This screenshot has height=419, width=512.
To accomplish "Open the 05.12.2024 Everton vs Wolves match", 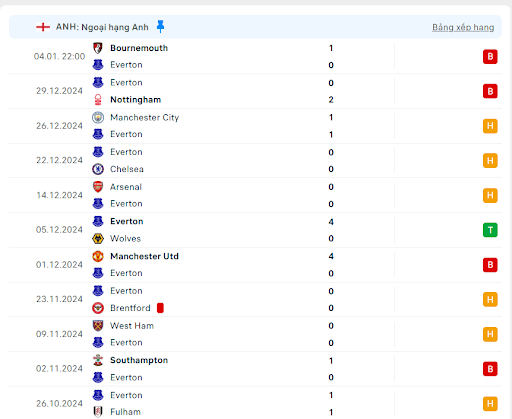I will pos(255,230).
